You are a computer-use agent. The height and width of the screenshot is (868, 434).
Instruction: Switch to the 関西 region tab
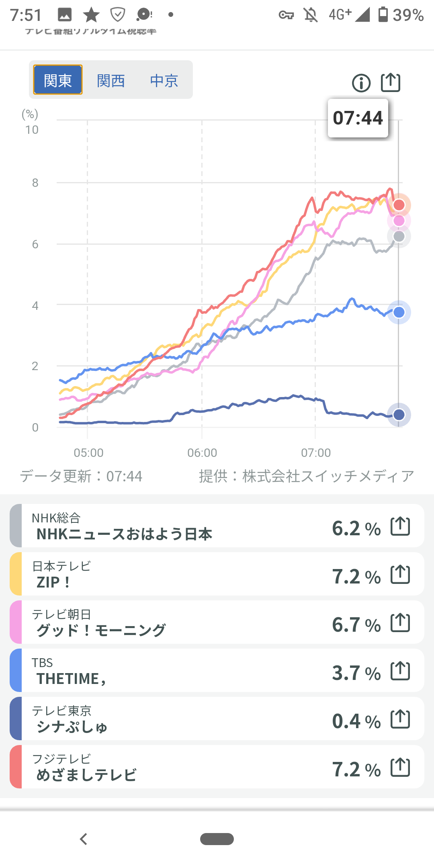click(x=111, y=81)
